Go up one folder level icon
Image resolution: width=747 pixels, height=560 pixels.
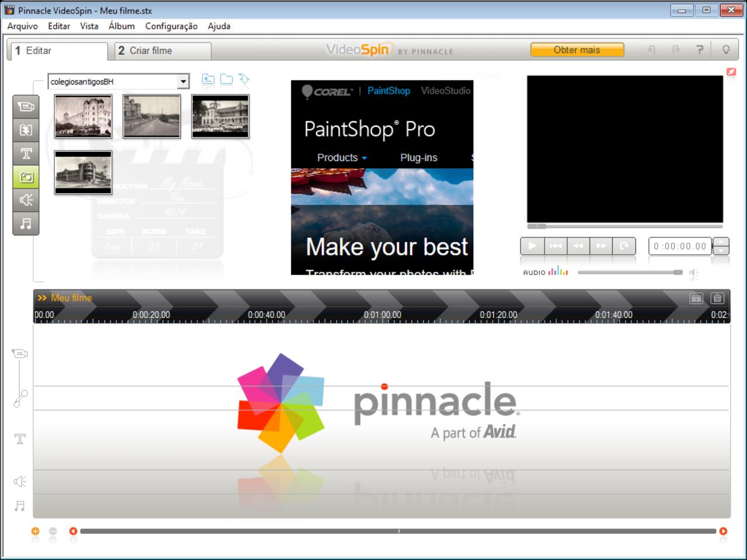pos(208,80)
